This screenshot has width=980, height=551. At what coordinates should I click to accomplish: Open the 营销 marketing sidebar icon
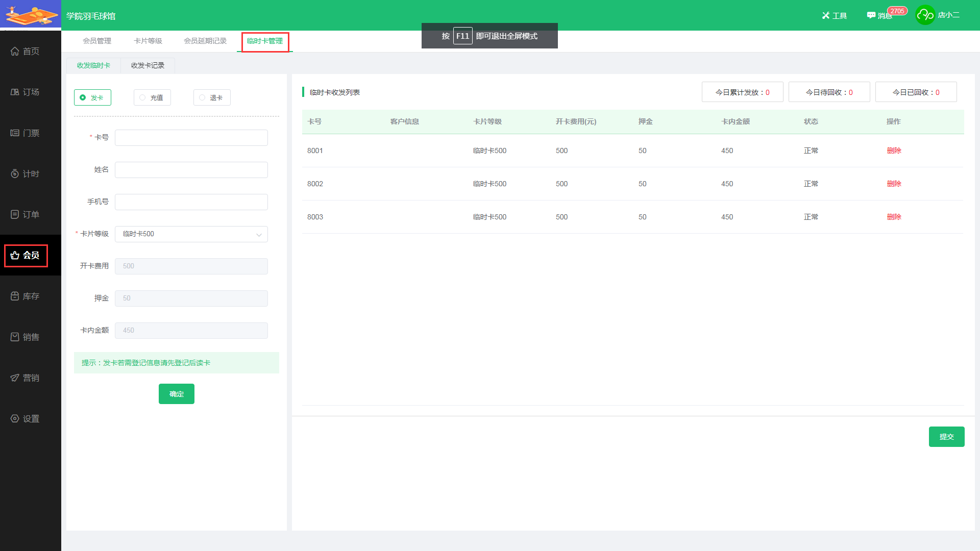[x=15, y=378]
